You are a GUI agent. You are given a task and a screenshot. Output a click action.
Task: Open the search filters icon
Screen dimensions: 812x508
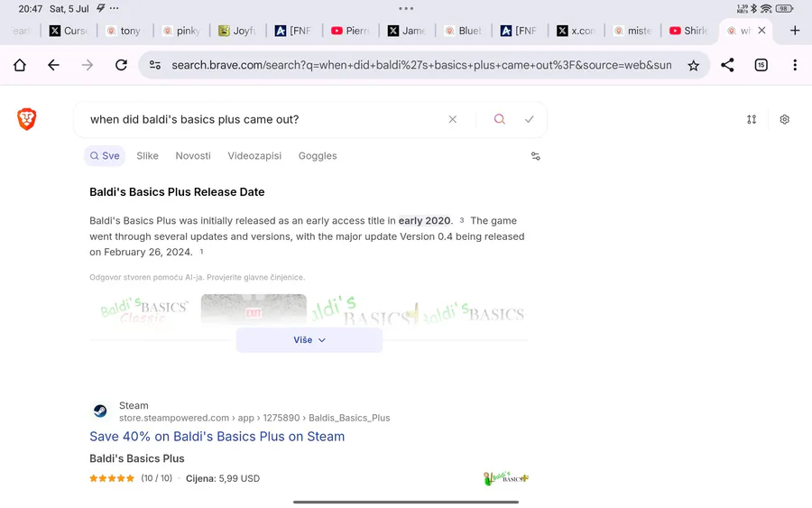535,156
